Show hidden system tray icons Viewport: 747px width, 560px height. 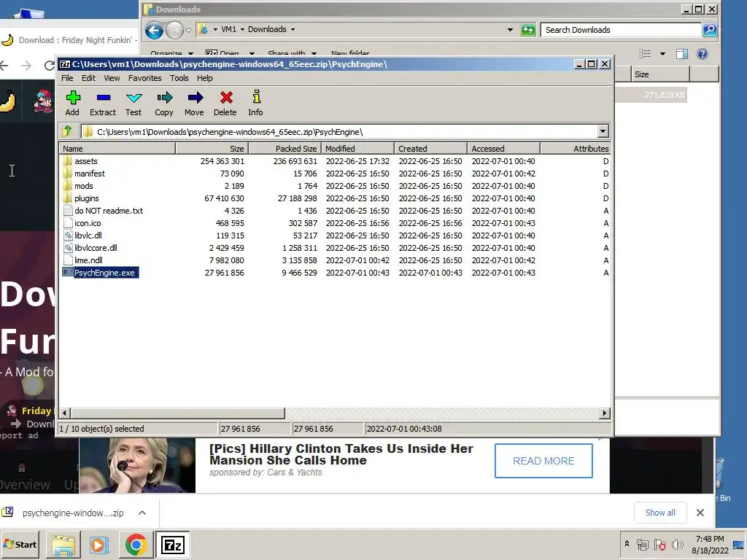(627, 543)
